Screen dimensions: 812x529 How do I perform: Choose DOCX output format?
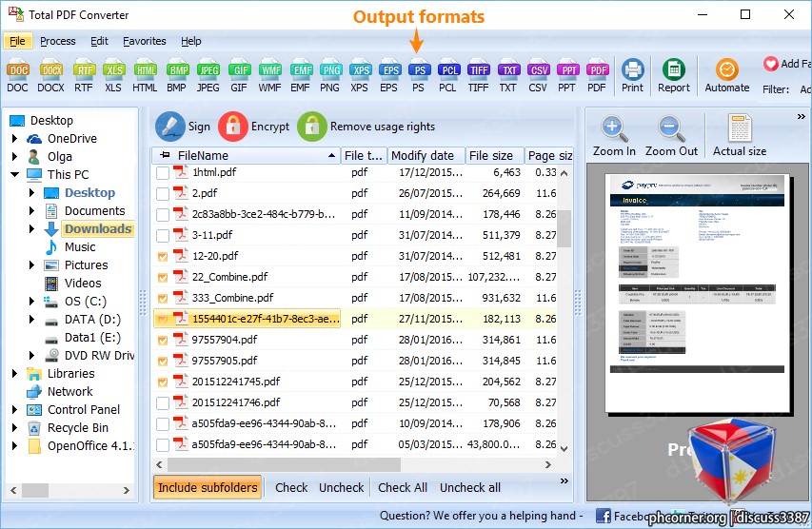coord(50,76)
